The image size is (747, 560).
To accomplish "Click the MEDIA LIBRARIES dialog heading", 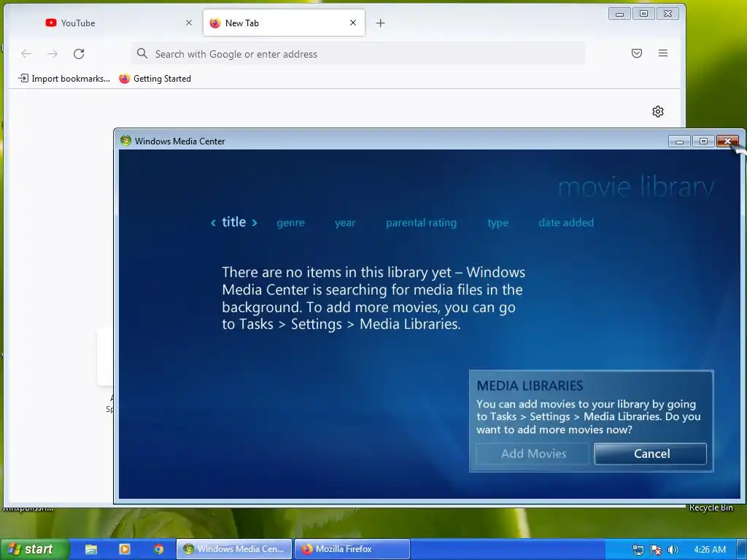I will pyautogui.click(x=530, y=386).
